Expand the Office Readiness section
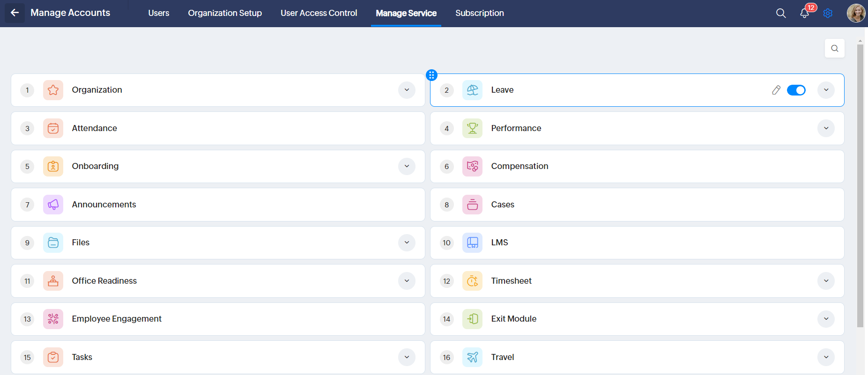This screenshot has height=375, width=868. coord(407,281)
